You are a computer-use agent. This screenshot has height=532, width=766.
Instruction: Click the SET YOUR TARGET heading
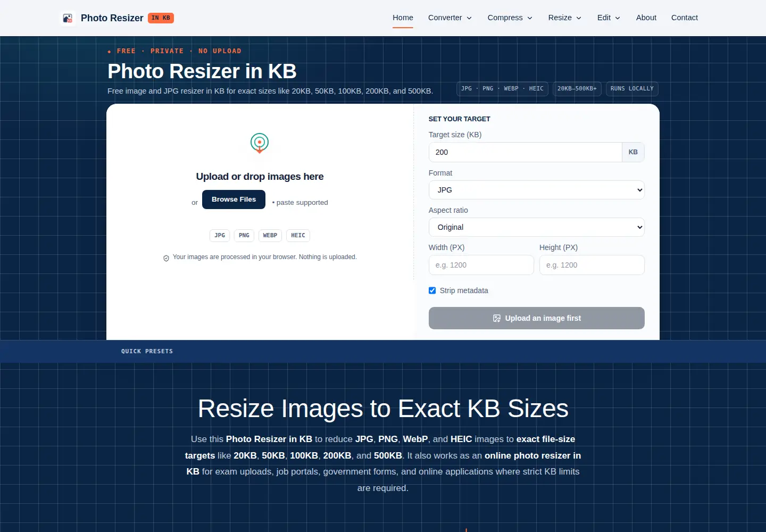point(459,119)
